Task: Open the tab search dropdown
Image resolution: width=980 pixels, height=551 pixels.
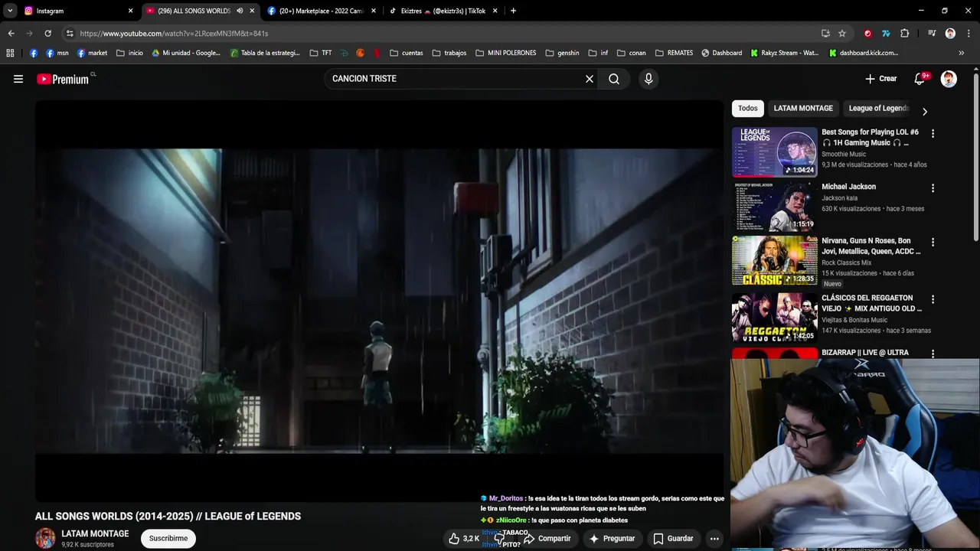Action: click(10, 11)
